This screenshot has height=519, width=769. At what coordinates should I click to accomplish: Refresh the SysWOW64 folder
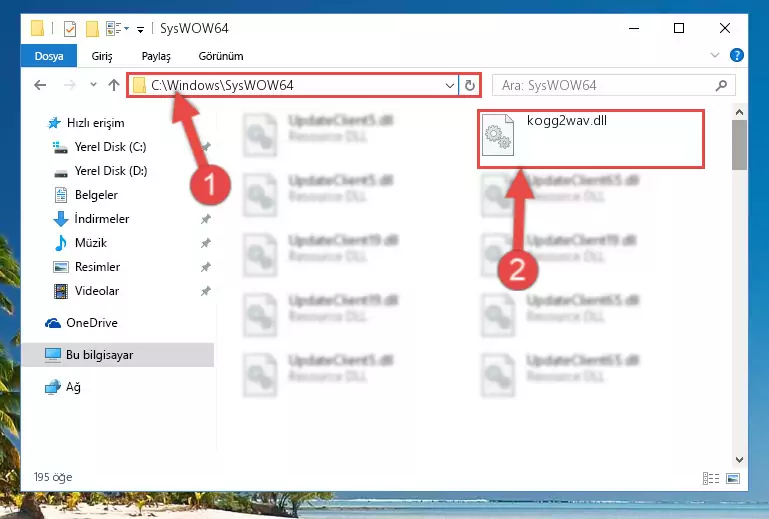[470, 85]
